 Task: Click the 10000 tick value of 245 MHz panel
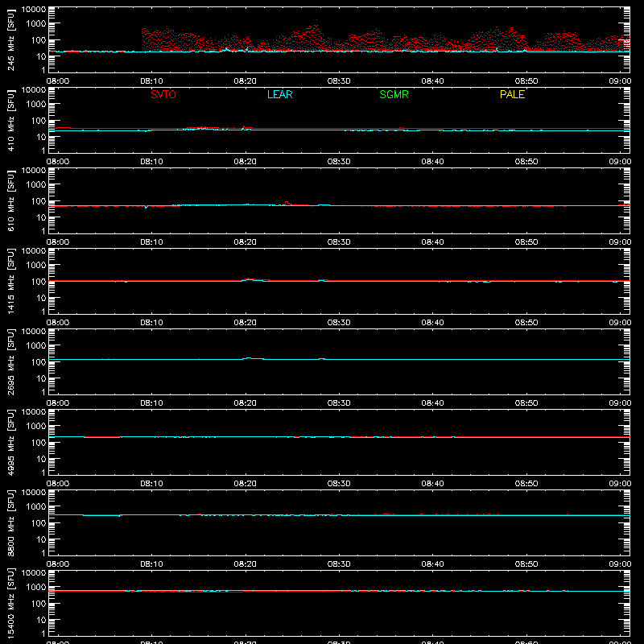34,10
